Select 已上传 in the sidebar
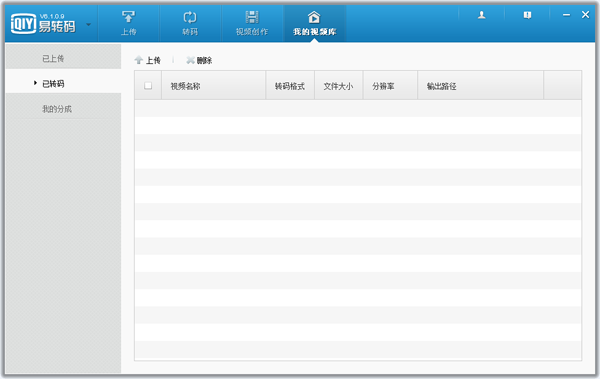 click(63, 58)
